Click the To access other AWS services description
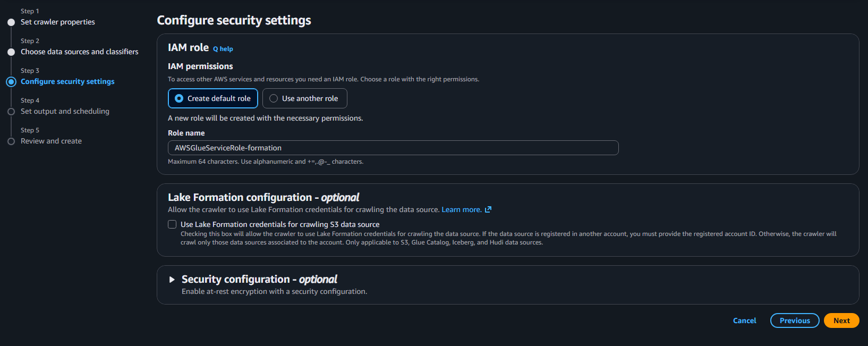The height and width of the screenshot is (346, 868). click(324, 79)
